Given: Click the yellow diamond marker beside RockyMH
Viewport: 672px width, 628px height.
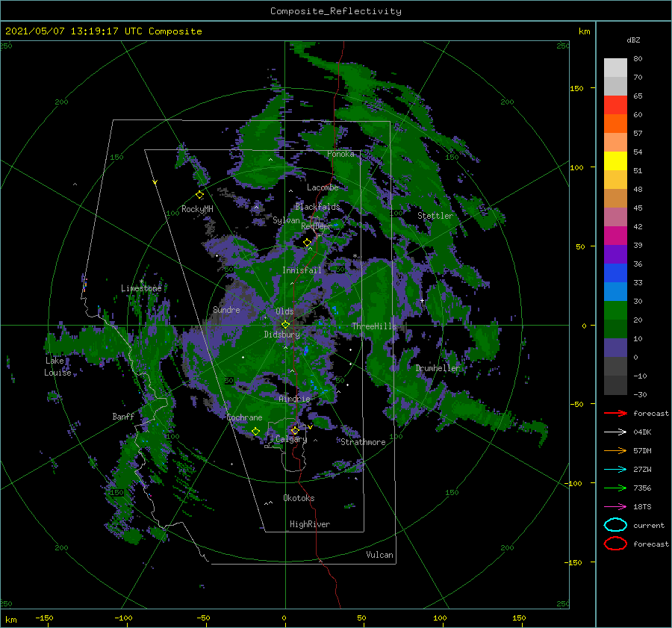Looking at the screenshot, I should (x=199, y=195).
